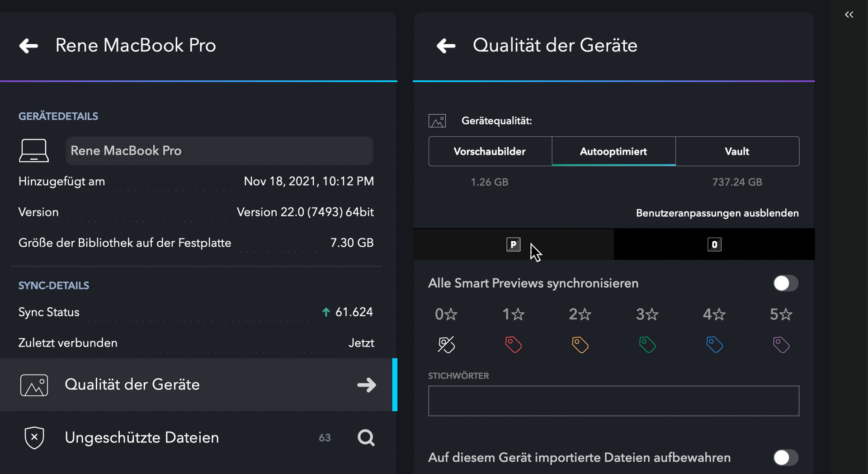This screenshot has width=868, height=474.
Task: Collapse the side panel with double chevron
Action: 849,14
